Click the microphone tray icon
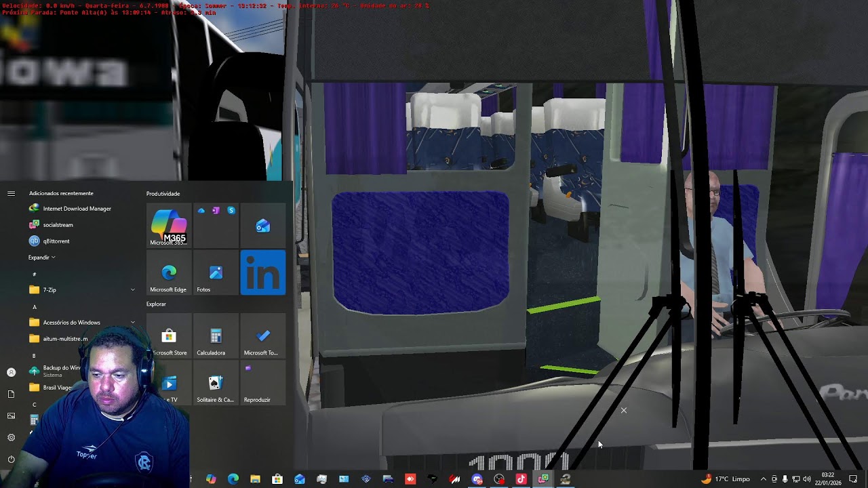Viewport: 868px width, 488px height. pyautogui.click(x=785, y=479)
